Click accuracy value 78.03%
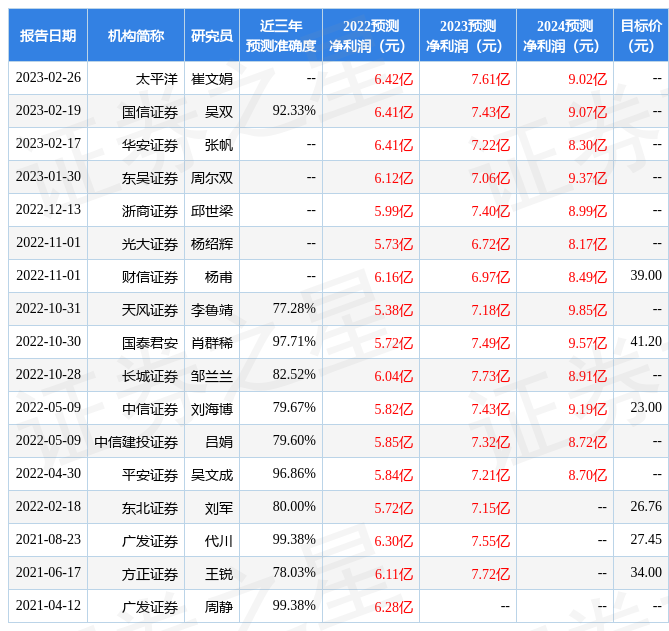Viewport: 669px width, 631px height. (x=294, y=572)
